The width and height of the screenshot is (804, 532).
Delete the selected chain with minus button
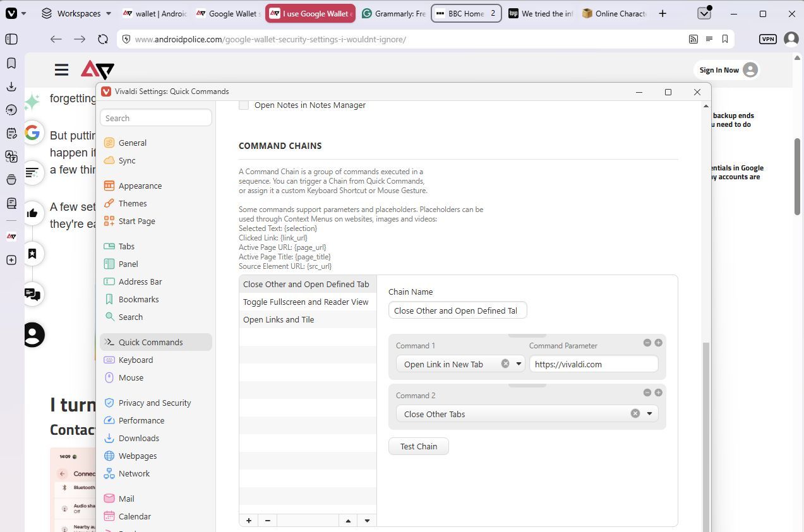coord(268,521)
